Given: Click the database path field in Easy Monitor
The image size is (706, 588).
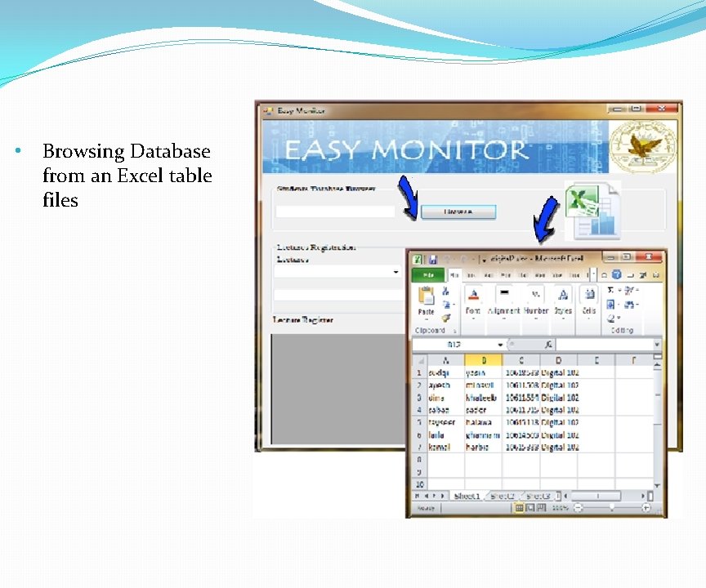Looking at the screenshot, I should coord(335,212).
